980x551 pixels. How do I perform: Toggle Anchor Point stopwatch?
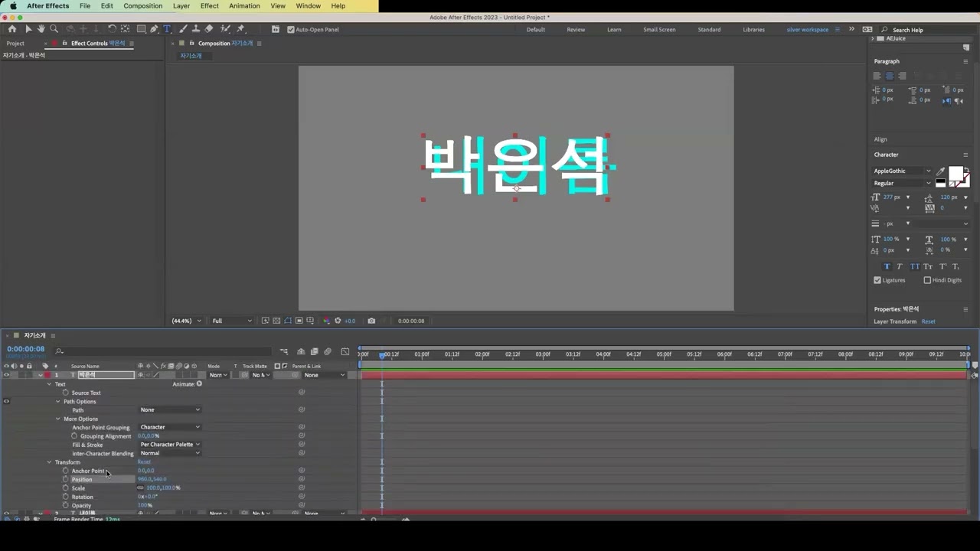[x=65, y=471]
